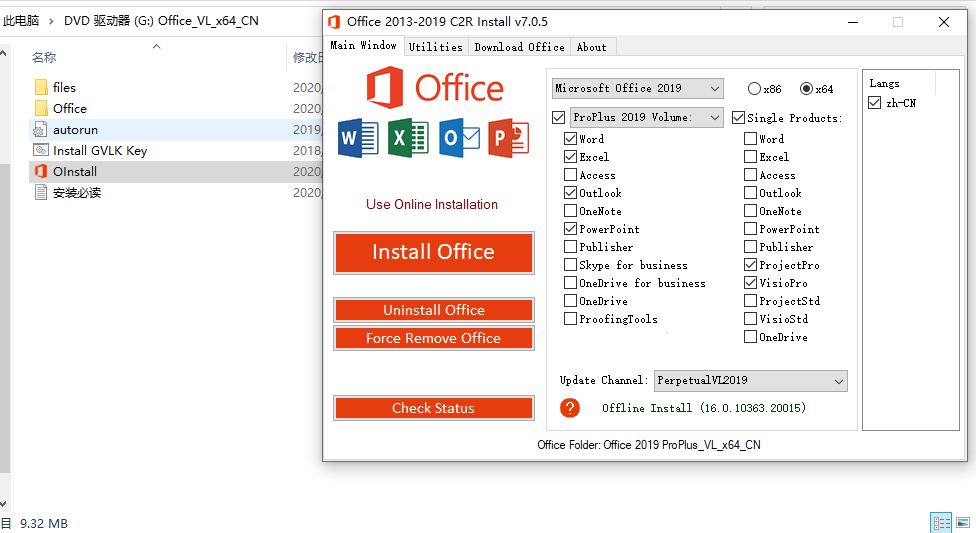This screenshot has width=976, height=533.
Task: Click the PowerPoint application icon
Action: (509, 138)
